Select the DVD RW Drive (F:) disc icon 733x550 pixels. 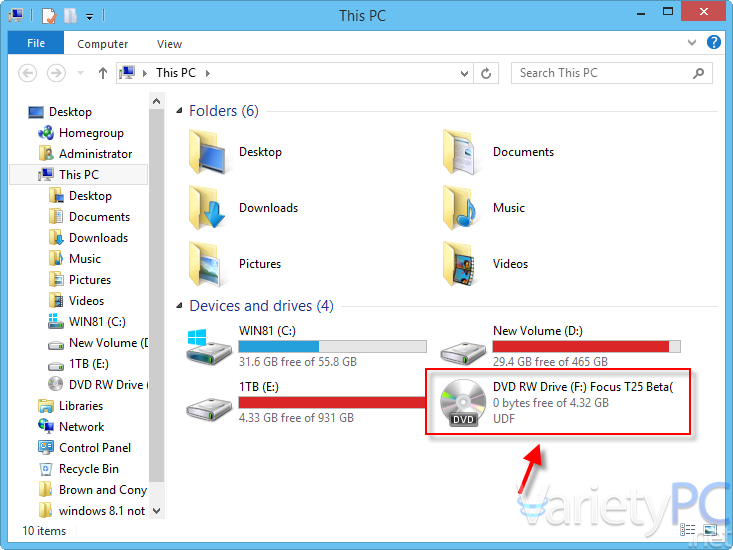[x=463, y=403]
